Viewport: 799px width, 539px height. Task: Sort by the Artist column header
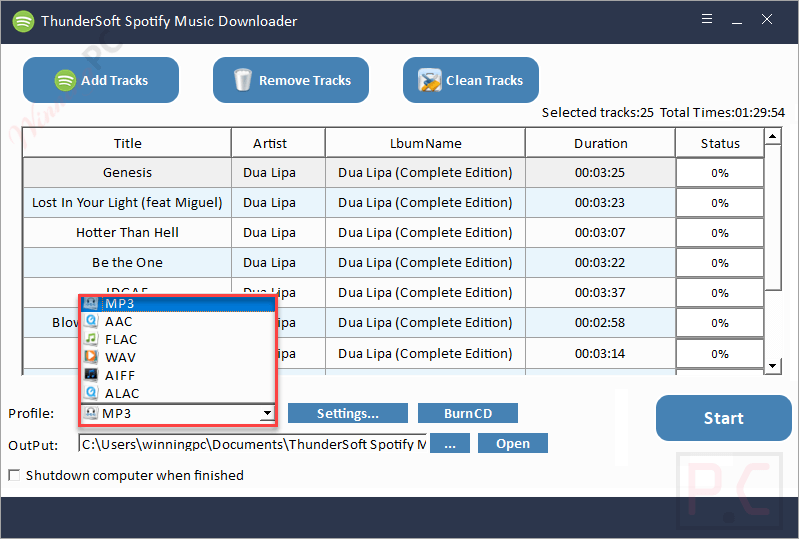point(278,143)
